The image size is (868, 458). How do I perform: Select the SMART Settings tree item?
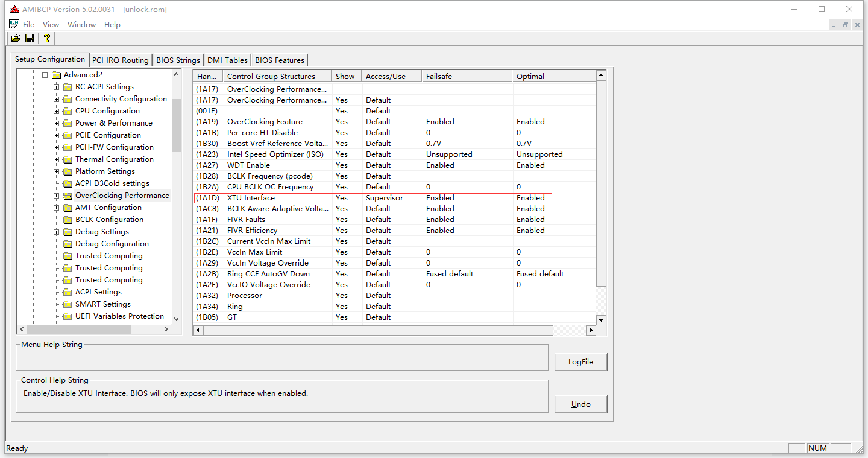(102, 304)
